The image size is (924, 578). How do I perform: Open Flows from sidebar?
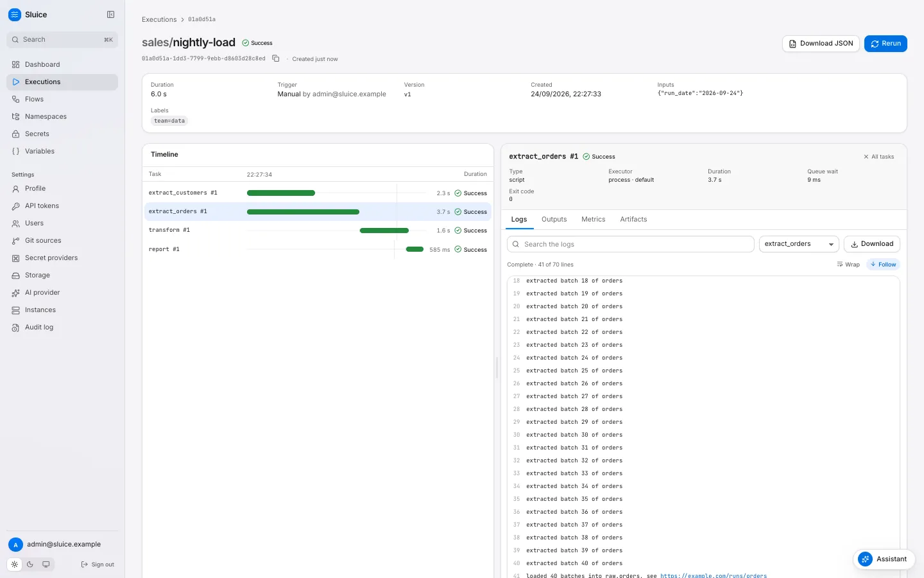(62, 99)
